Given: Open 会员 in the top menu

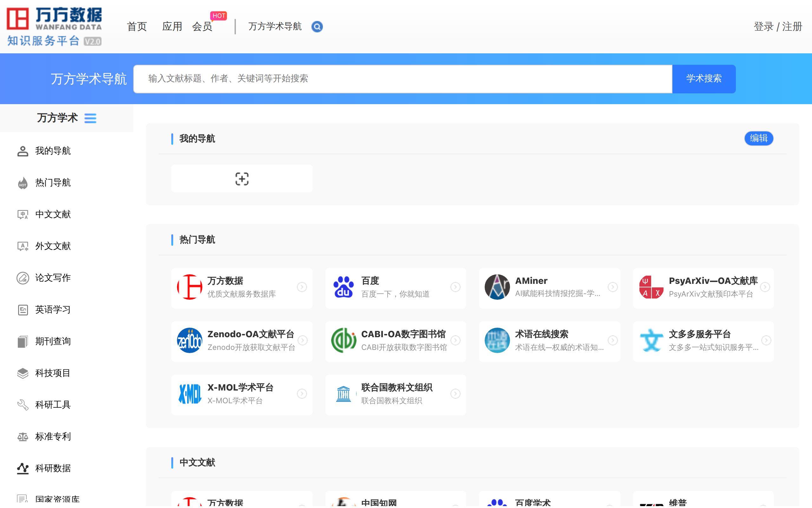Looking at the screenshot, I should [202, 27].
